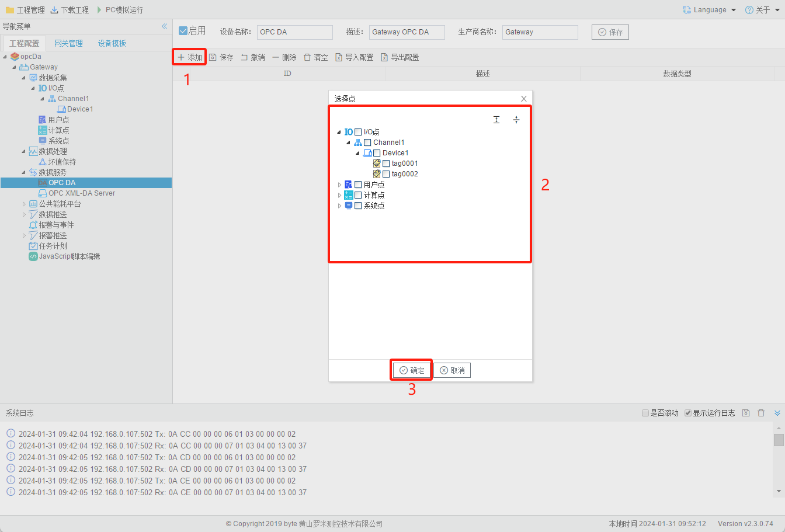Switch to 工程配置 tab
This screenshot has width=785, height=532.
click(24, 43)
